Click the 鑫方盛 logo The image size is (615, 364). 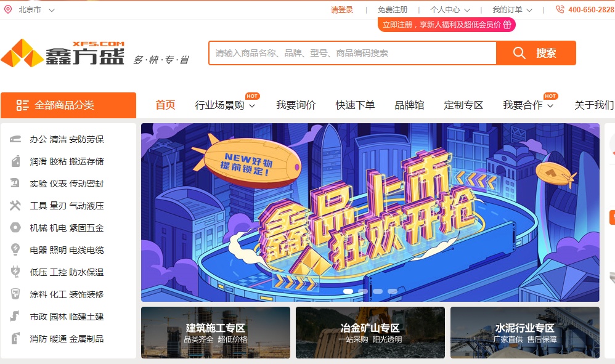point(63,53)
